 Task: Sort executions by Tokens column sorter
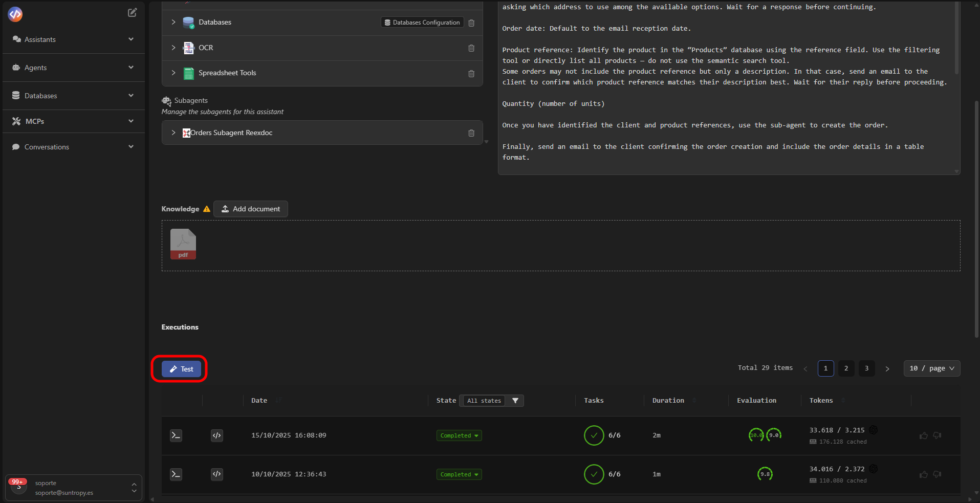click(843, 401)
